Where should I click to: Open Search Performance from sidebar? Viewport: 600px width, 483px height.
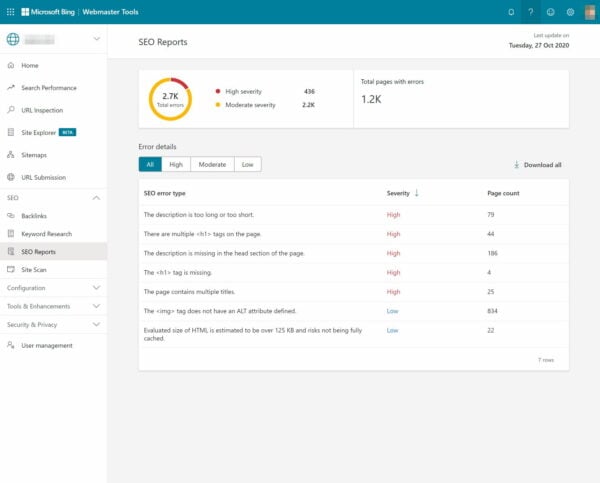[x=51, y=88]
